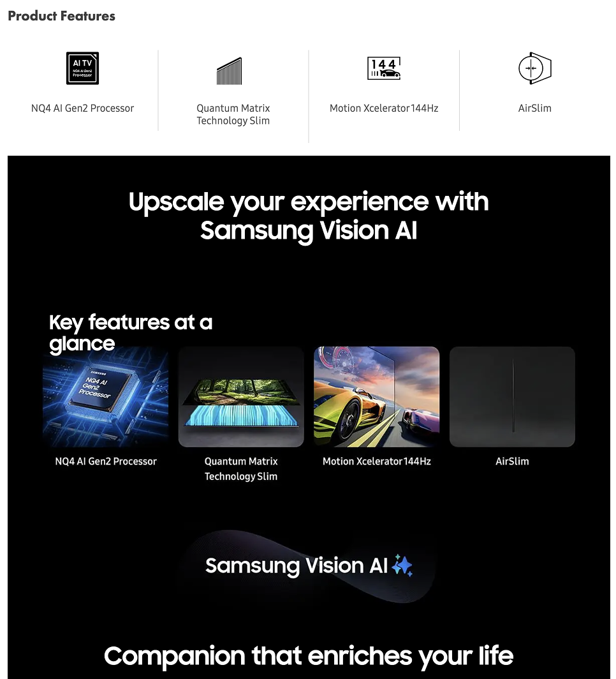Image resolution: width=616 pixels, height=679 pixels.
Task: Open the Quantum Matrix forest panel thumbnail
Action: pyautogui.click(x=241, y=396)
